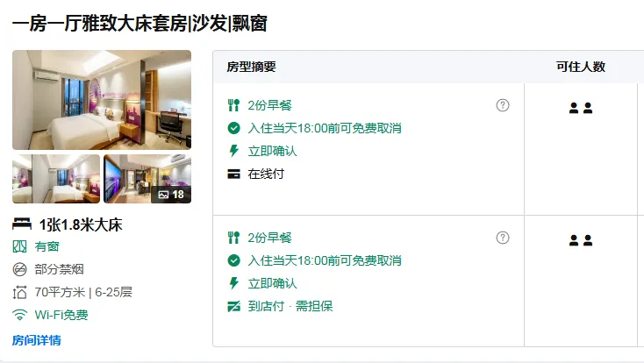Click the 房型摘要 column header
Screen dimensions: 644x363
[251, 67]
